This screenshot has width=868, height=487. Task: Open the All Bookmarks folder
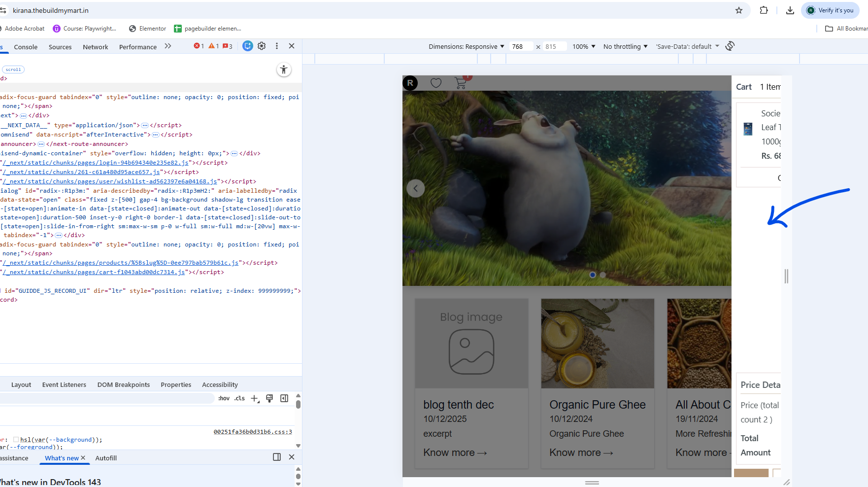pos(846,29)
